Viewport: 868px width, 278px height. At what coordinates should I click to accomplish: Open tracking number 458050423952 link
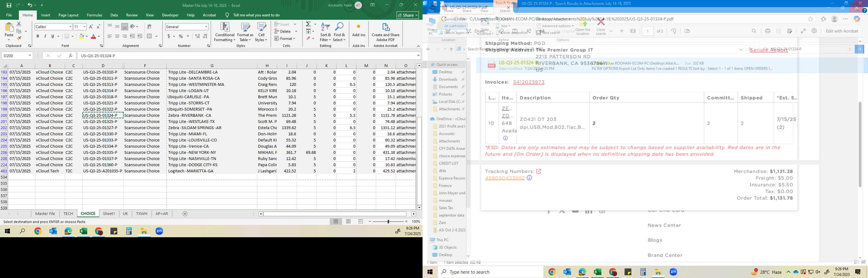[505, 178]
